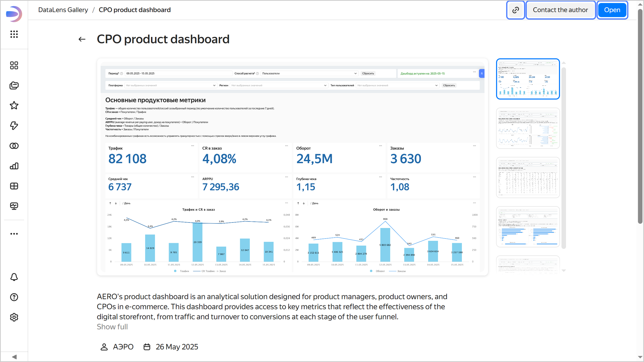Open Favorites star icon in sidebar
This screenshot has width=644, height=362.
click(x=14, y=106)
